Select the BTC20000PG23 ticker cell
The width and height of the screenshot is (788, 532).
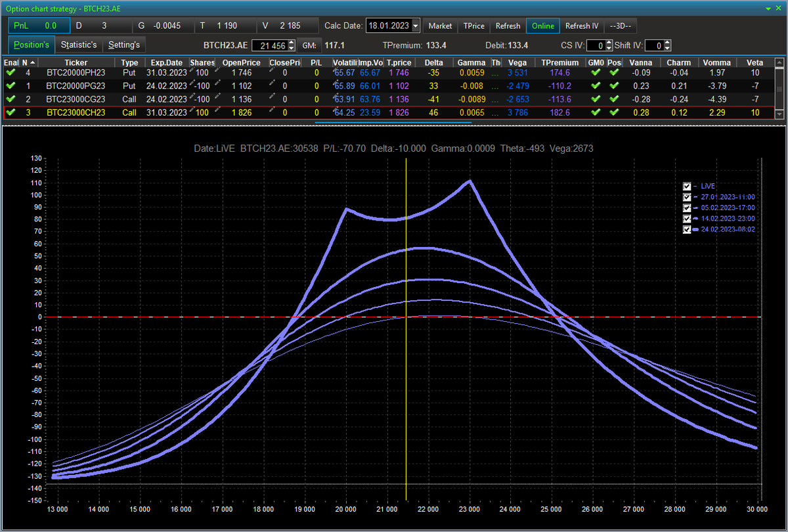click(x=76, y=85)
